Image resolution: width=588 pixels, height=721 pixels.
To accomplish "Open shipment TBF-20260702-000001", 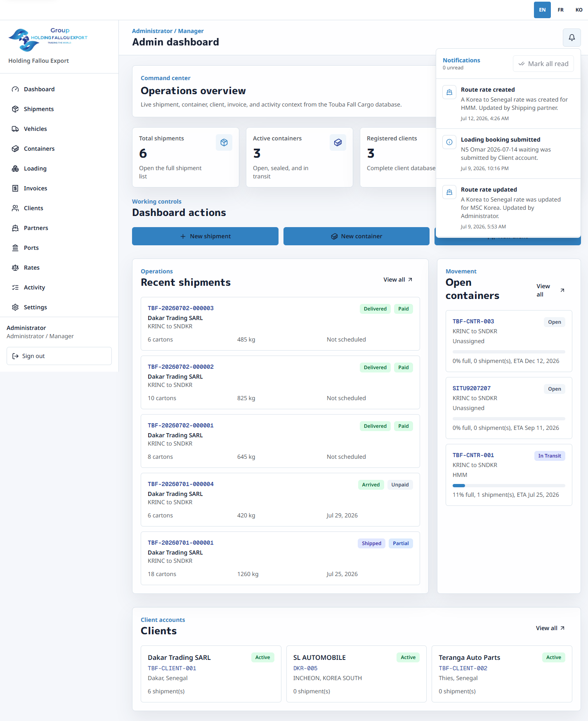I will point(280,441).
